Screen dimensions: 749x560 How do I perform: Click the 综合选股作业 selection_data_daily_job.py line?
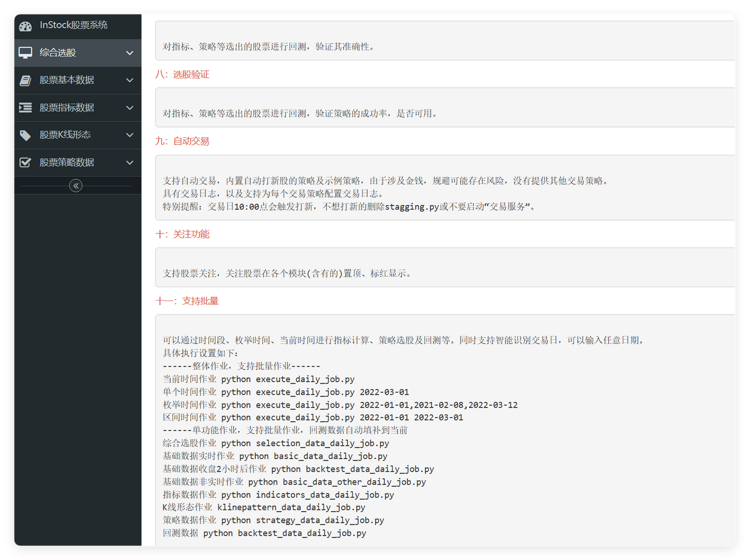276,444
